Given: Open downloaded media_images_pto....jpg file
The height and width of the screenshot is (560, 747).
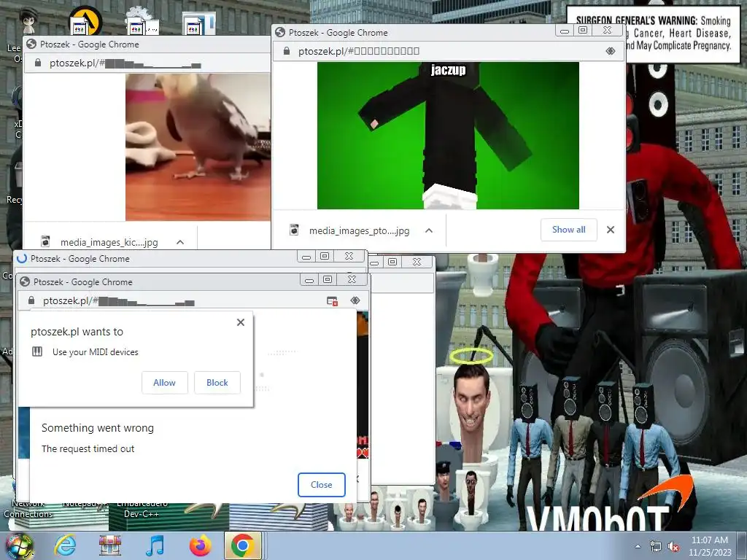Looking at the screenshot, I should pos(359,231).
